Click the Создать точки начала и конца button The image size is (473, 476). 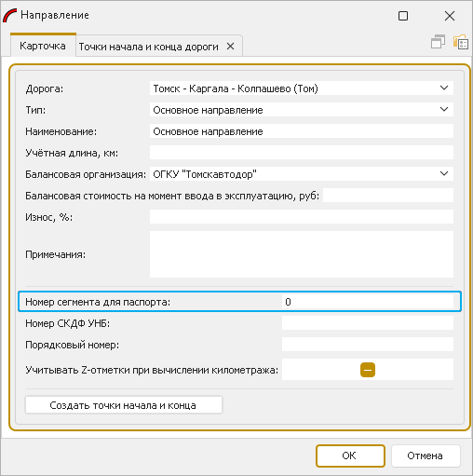point(124,405)
